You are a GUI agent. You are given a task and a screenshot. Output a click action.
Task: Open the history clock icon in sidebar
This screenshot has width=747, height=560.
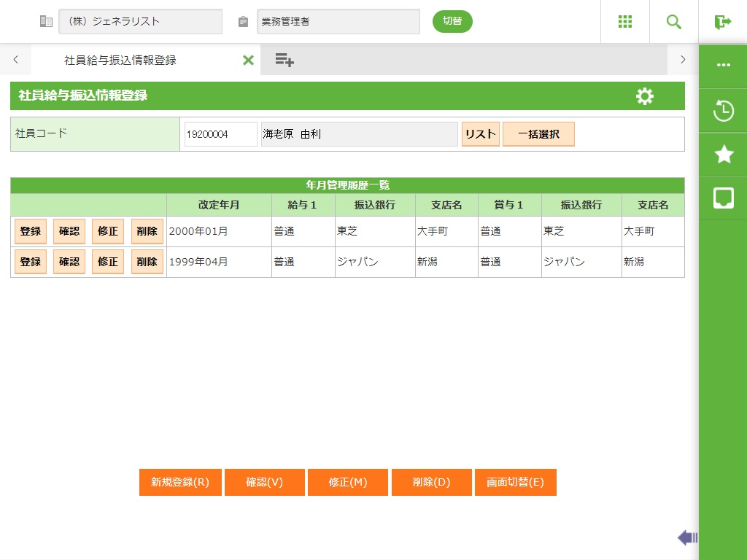click(x=723, y=112)
